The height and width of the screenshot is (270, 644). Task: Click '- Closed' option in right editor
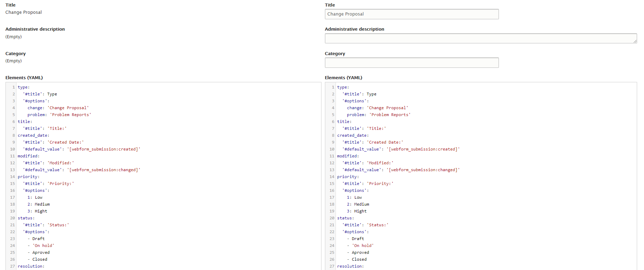pos(357,259)
